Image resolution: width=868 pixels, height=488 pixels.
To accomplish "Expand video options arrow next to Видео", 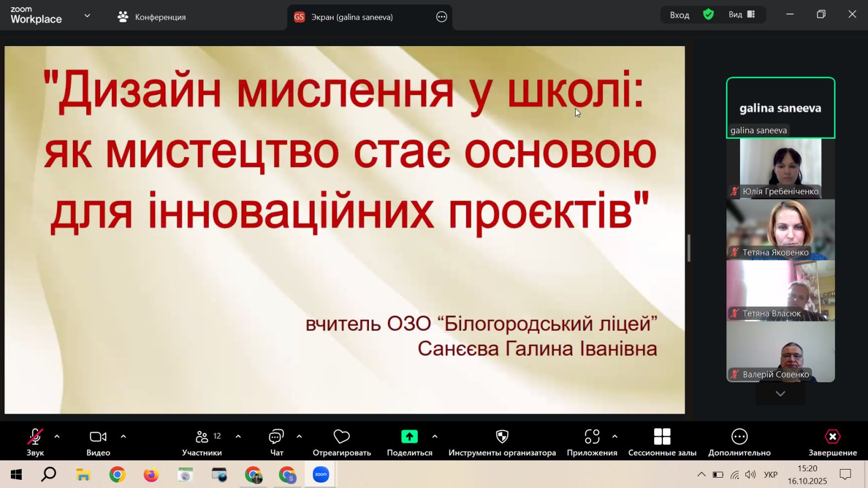I will tap(123, 436).
